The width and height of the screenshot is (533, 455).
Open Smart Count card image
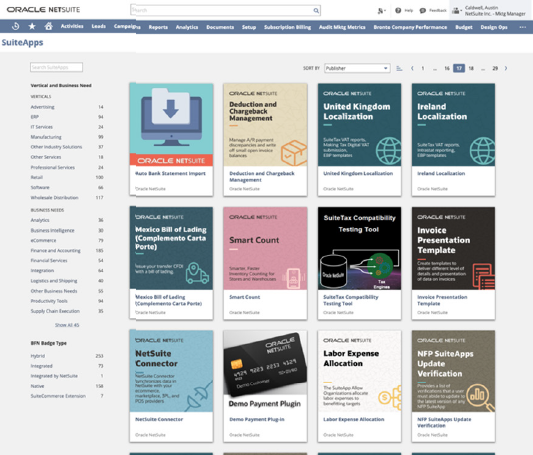pyautogui.click(x=265, y=248)
